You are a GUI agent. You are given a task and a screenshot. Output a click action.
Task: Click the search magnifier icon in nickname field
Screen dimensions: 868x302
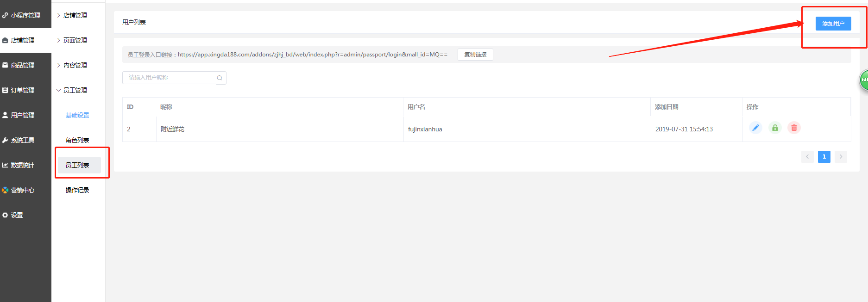220,78
